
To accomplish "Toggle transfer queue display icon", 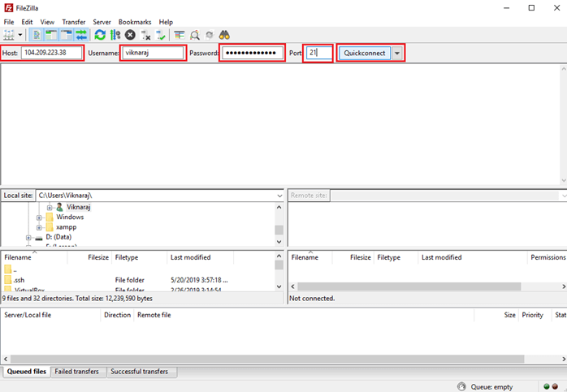I will pyautogui.click(x=81, y=35).
